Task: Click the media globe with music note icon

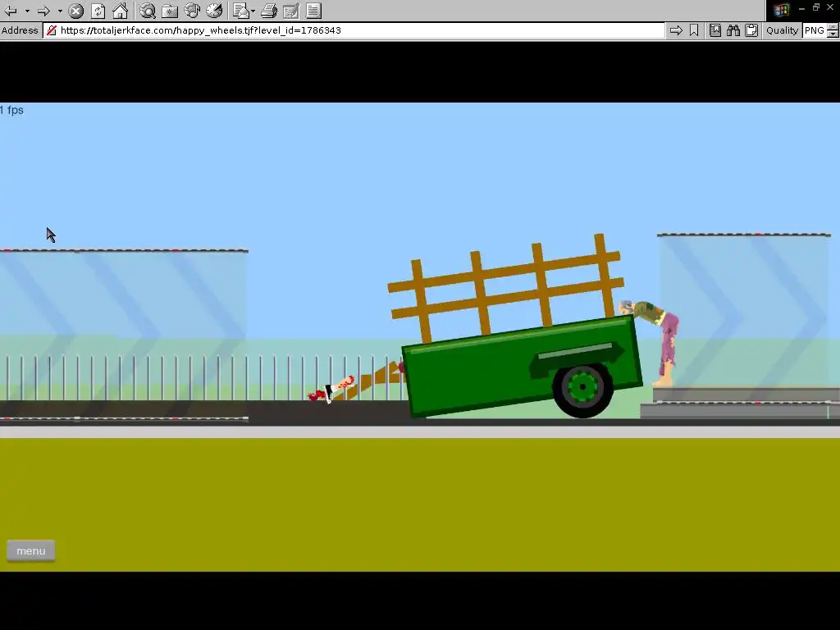Action: coord(192,11)
